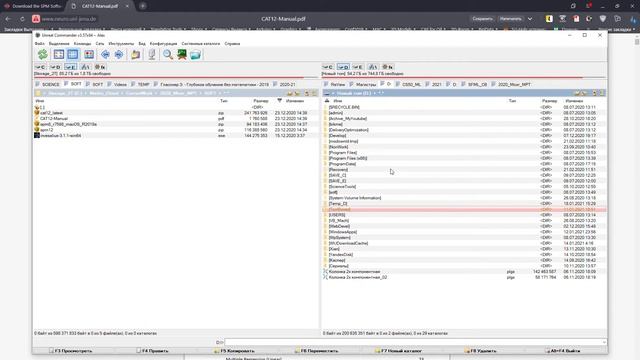The height and width of the screenshot is (360, 640).
Task: Click F8 Удалить button
Action: [480, 351]
